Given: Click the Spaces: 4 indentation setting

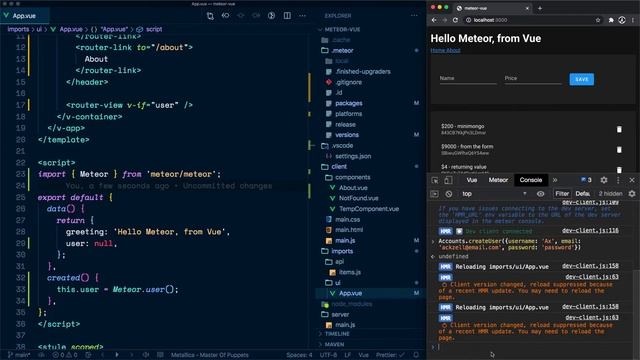Looking at the screenshot, I should pyautogui.click(x=299, y=355).
